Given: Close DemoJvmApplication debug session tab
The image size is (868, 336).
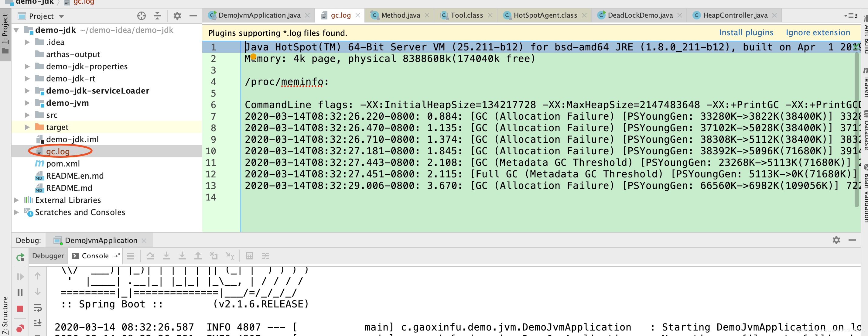Looking at the screenshot, I should tap(144, 240).
